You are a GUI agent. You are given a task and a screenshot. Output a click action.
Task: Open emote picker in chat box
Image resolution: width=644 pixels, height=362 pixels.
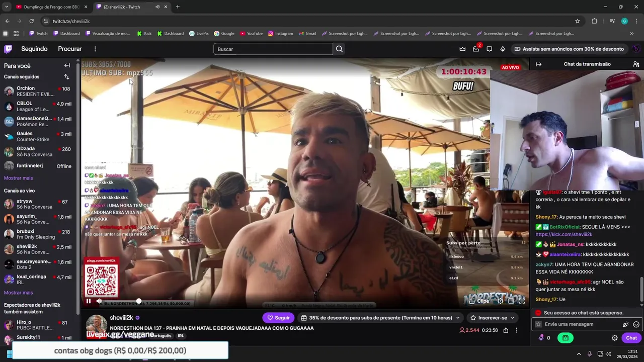tap(636, 324)
